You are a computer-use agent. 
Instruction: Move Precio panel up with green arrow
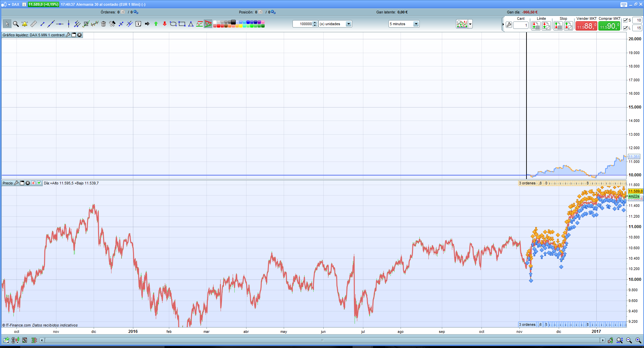tap(39, 183)
